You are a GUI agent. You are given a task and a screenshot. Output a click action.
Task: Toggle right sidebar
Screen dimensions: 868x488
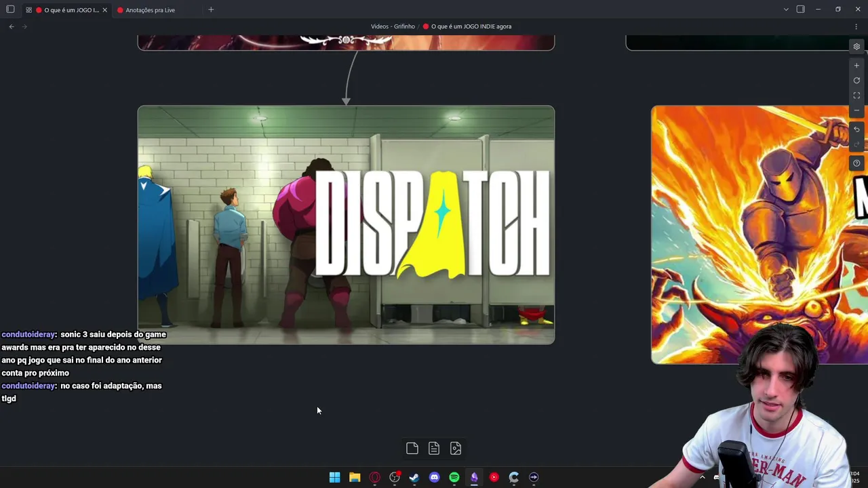(800, 9)
